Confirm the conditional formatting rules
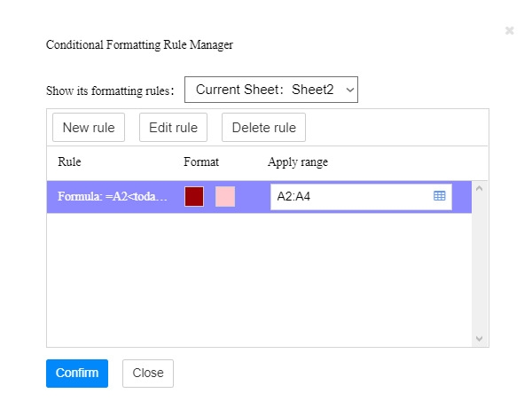Viewport: 532px width, 417px height. pyautogui.click(x=77, y=373)
